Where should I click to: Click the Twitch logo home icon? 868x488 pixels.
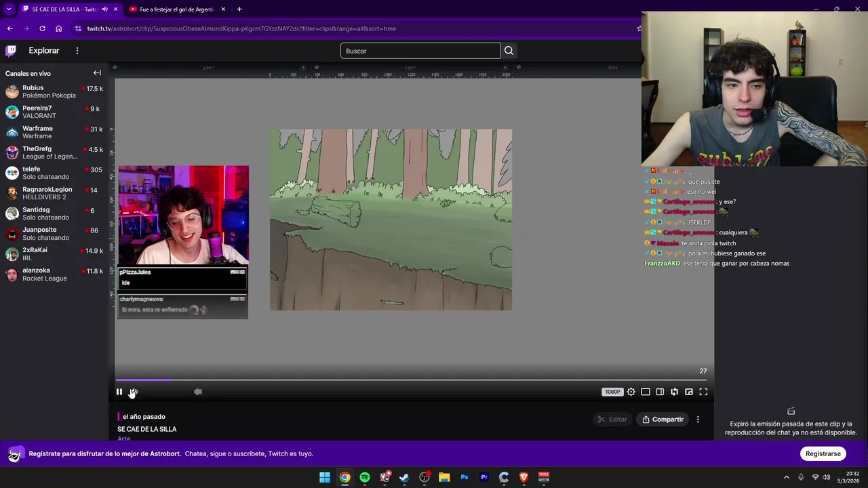pyautogui.click(x=11, y=51)
